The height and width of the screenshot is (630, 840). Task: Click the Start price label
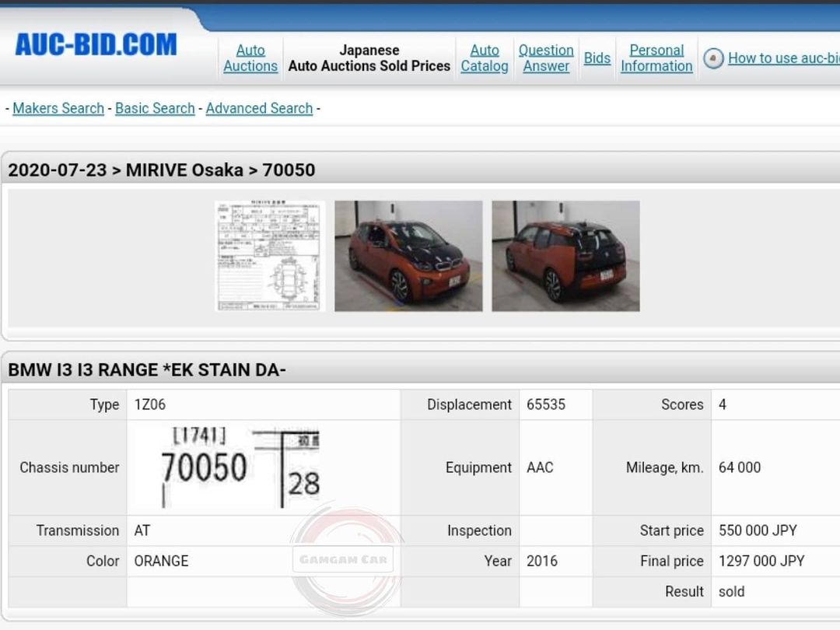coord(672,530)
